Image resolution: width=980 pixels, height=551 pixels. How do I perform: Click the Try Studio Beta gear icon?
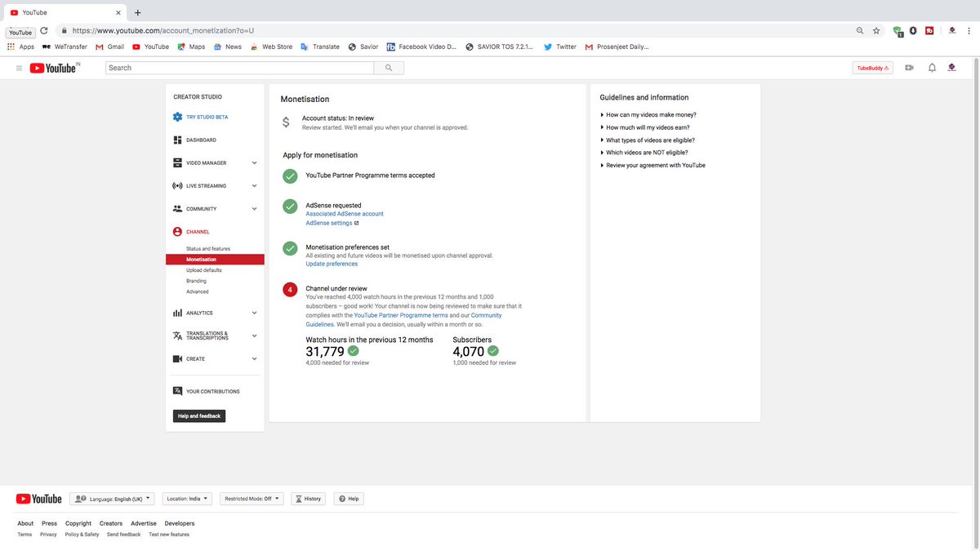177,117
